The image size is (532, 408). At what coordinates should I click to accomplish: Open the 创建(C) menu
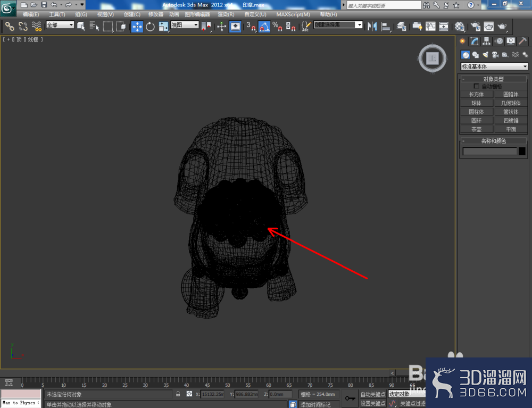pyautogui.click(x=132, y=14)
